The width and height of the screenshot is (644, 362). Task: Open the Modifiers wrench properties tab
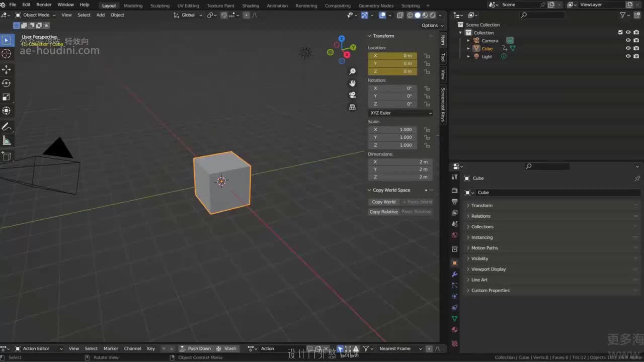coord(455,275)
